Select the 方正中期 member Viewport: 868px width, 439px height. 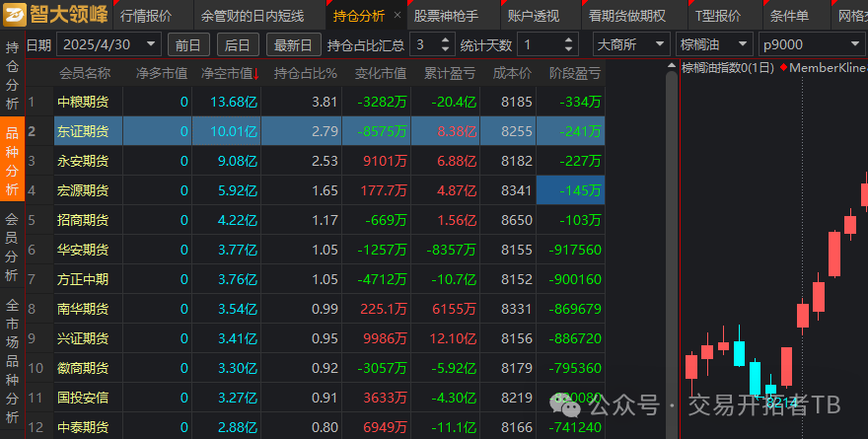(83, 279)
